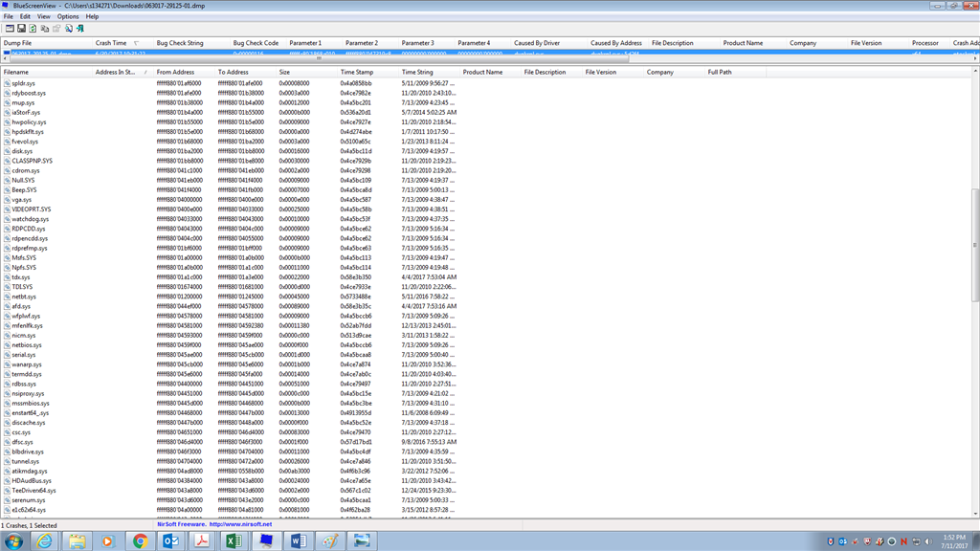Screen dimensions: 980x551
Task: Click the lower pane vertical scrollbar thumb
Action: [975, 245]
